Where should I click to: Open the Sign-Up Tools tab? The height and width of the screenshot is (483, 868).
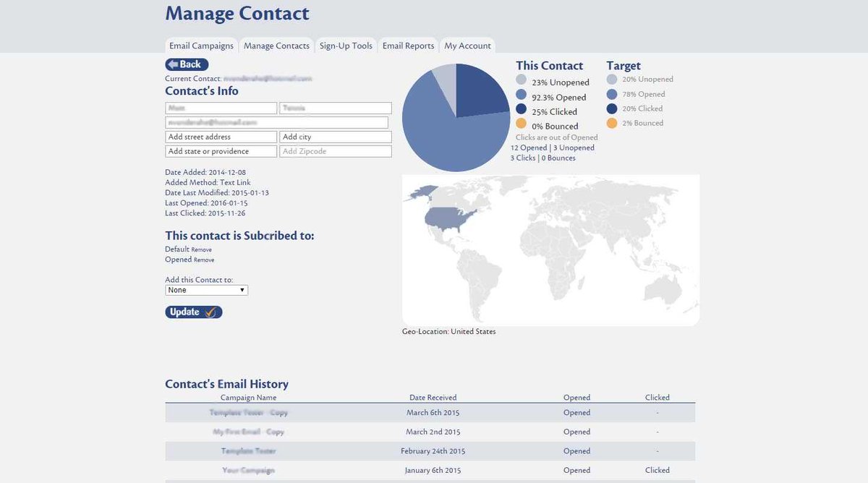346,46
